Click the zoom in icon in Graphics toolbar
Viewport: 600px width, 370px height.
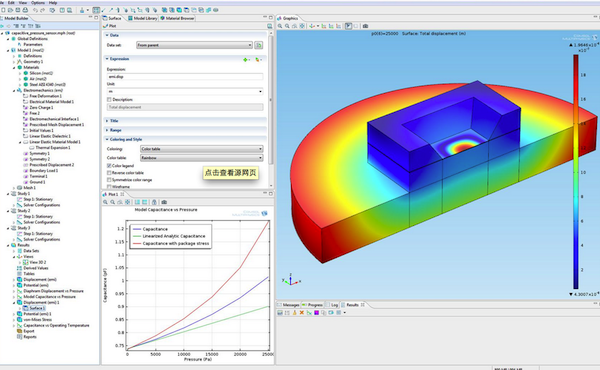coord(280,26)
